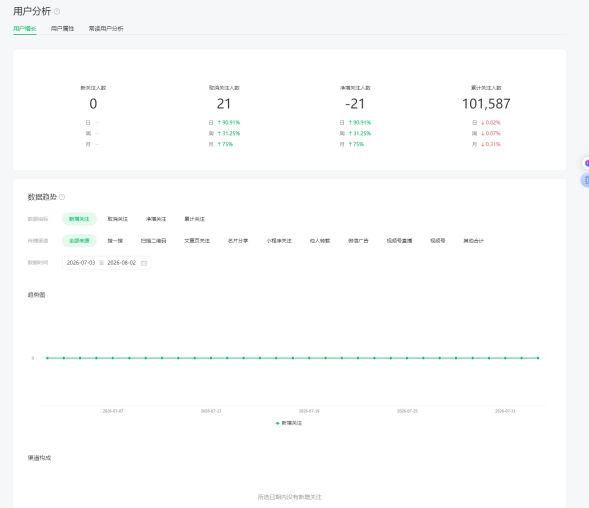
Task: Click first data point on trend line
Action: coord(47,358)
